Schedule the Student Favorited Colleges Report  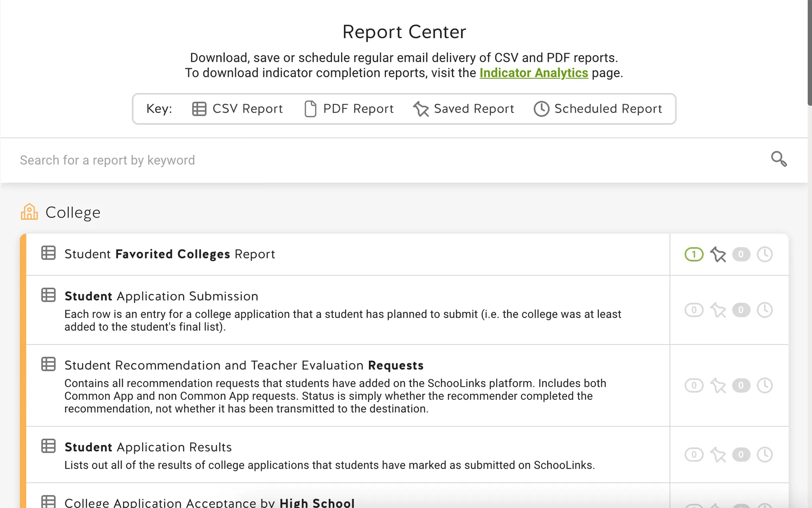(765, 254)
